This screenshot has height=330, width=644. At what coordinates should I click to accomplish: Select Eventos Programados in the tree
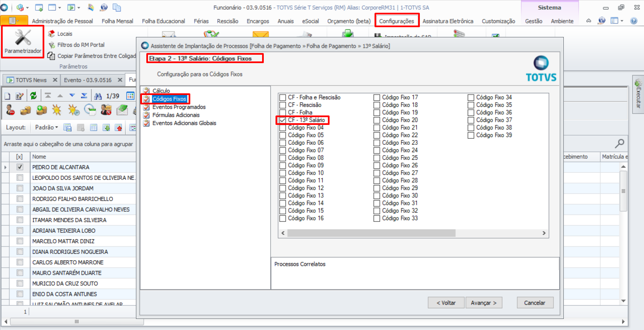tap(179, 107)
